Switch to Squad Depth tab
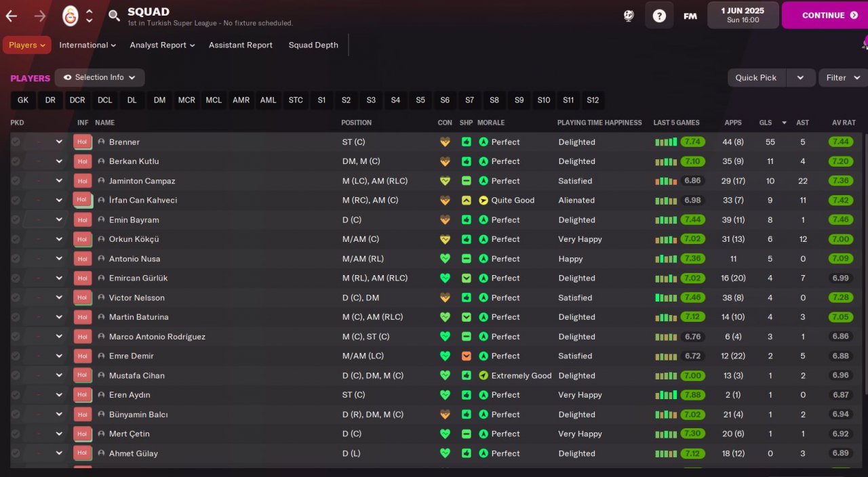 [313, 45]
